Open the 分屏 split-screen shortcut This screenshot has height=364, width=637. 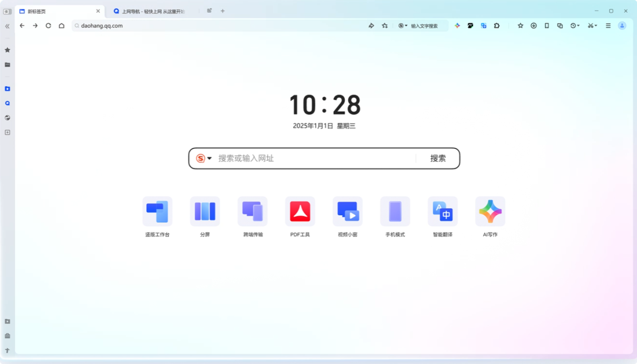(205, 212)
